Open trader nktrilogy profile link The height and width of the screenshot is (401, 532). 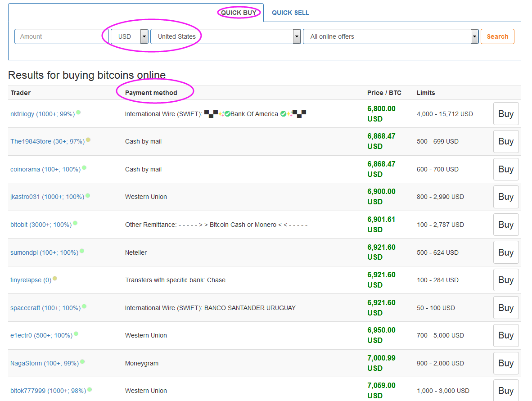[x=42, y=114]
